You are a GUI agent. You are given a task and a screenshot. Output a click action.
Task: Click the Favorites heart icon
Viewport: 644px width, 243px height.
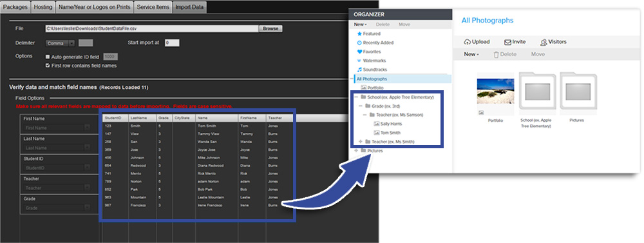pyautogui.click(x=359, y=52)
